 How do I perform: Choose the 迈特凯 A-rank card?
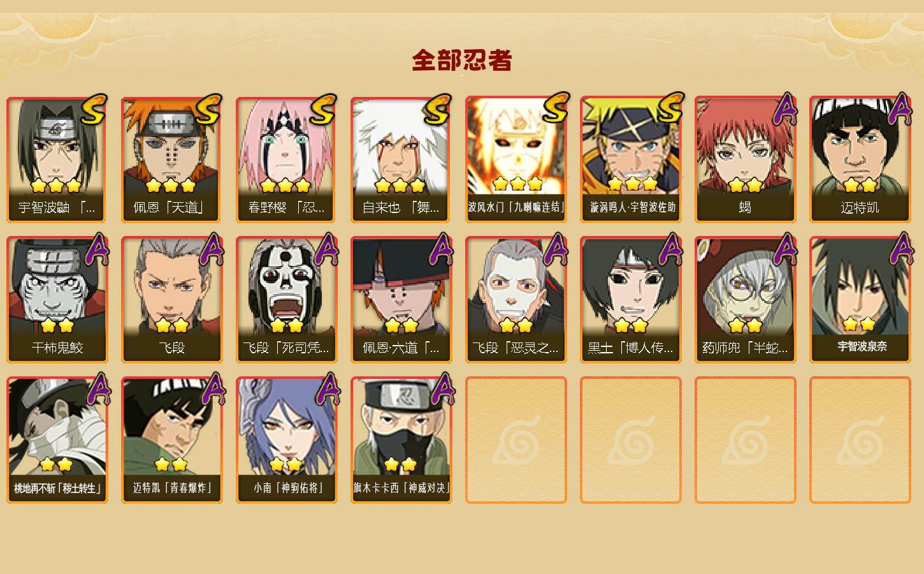pyautogui.click(x=860, y=159)
